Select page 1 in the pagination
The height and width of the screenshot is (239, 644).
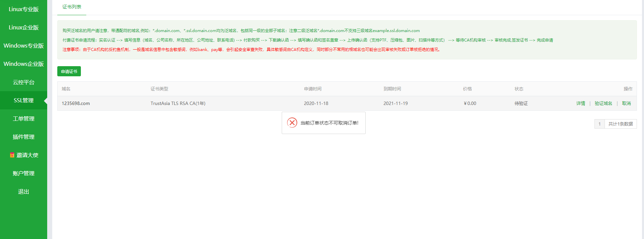click(600, 124)
